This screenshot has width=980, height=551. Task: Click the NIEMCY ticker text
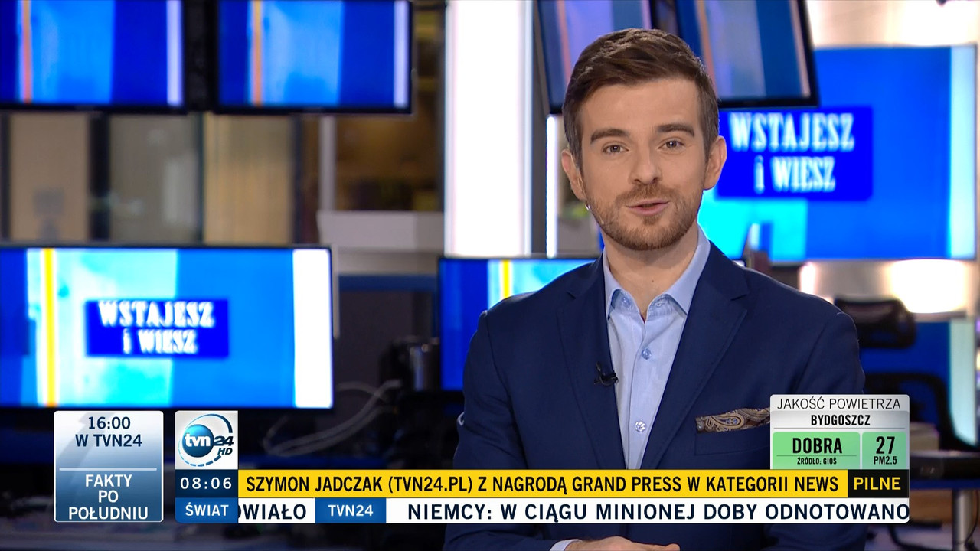(658, 511)
